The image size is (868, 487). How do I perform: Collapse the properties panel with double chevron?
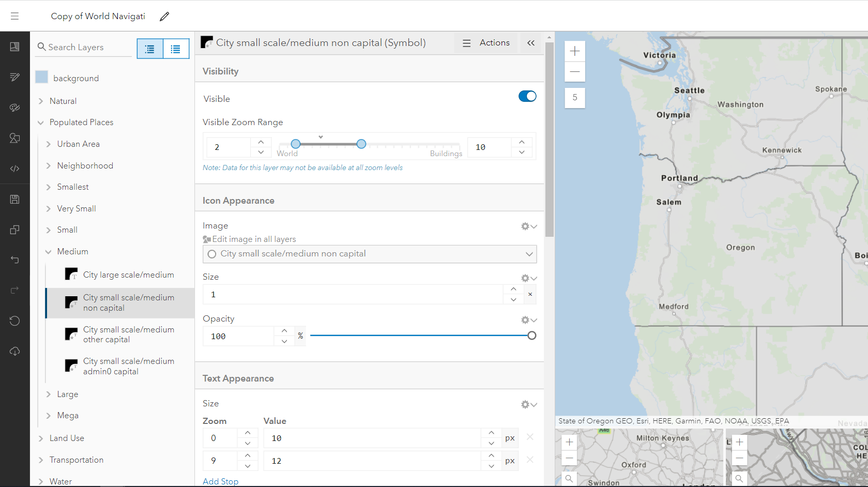[x=531, y=43]
